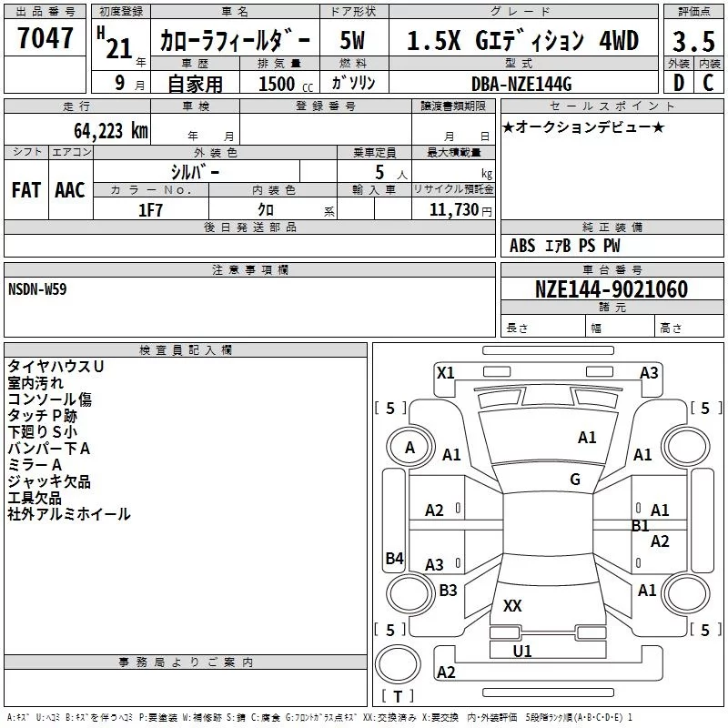
Task: Click the inspector note 工具欠品
Action: pos(35,498)
